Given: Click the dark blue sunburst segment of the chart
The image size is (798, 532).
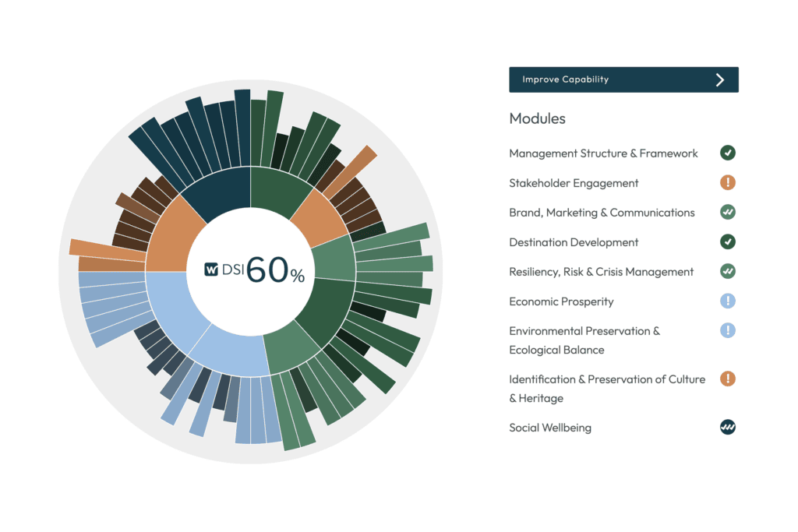Looking at the screenshot, I should pyautogui.click(x=217, y=191).
